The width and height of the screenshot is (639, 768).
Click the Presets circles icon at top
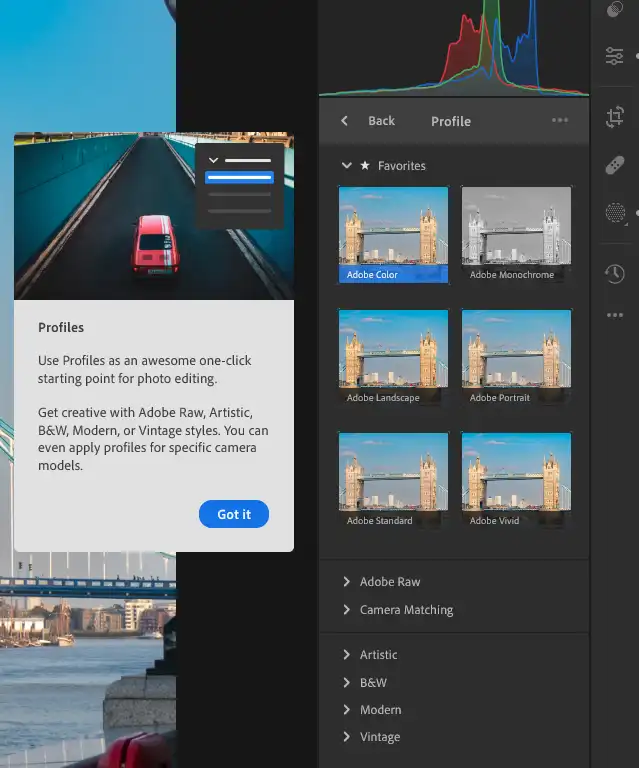pyautogui.click(x=614, y=9)
